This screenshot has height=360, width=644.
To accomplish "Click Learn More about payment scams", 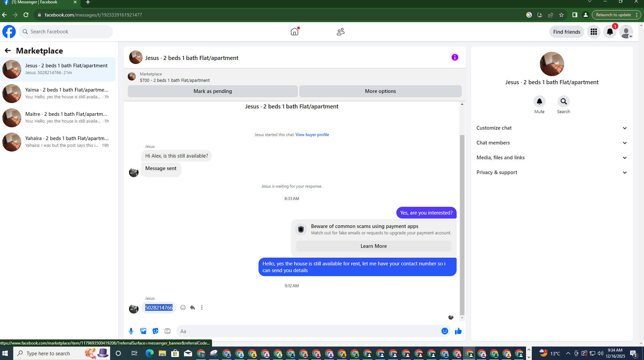I will click(374, 246).
